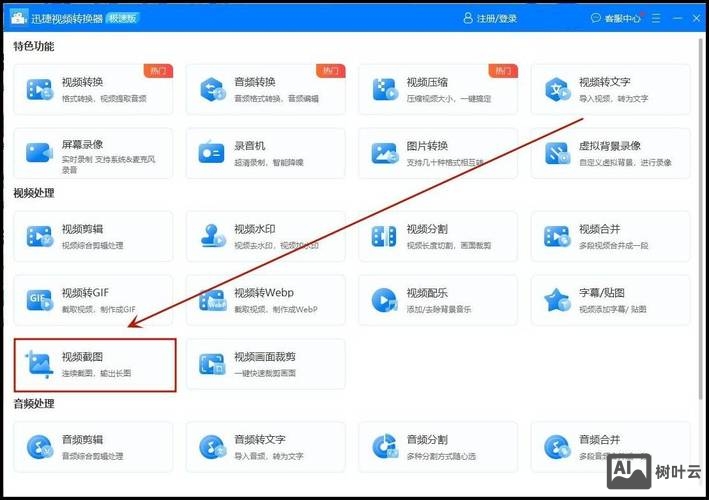
Task: Click the app logo in title bar
Action: pyautogui.click(x=19, y=18)
